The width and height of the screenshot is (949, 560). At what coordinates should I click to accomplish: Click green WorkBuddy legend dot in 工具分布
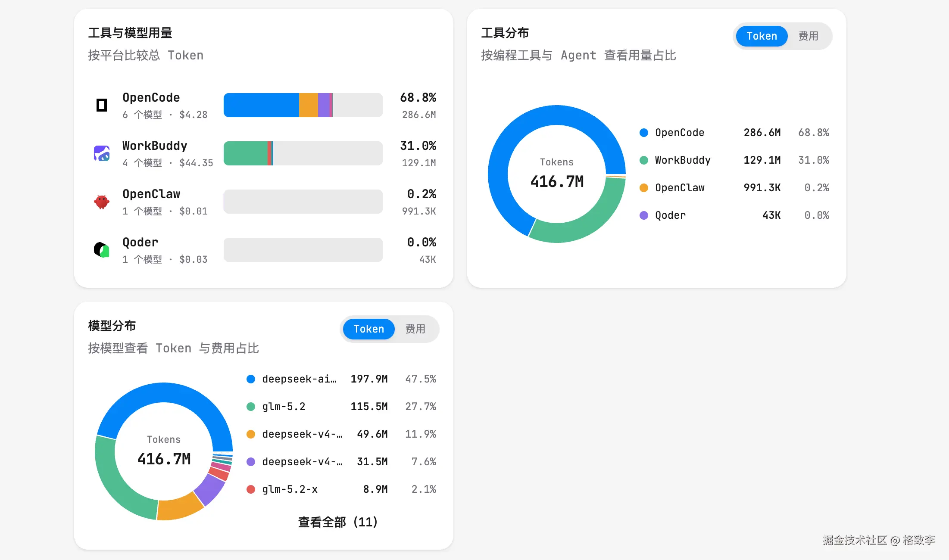[644, 160]
